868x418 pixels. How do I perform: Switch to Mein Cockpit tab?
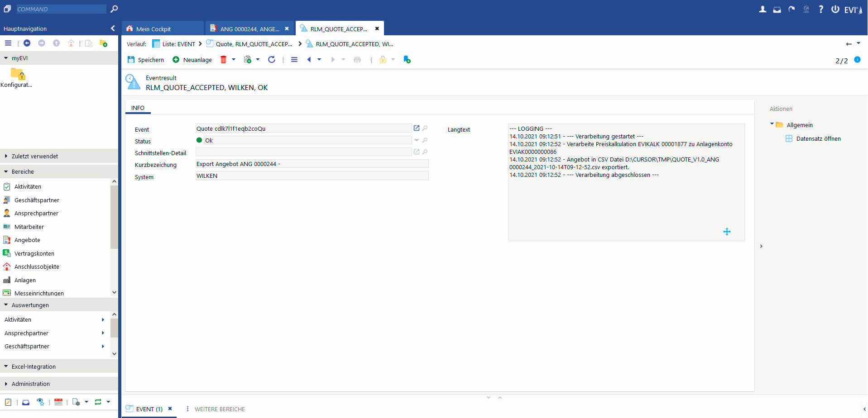click(153, 29)
